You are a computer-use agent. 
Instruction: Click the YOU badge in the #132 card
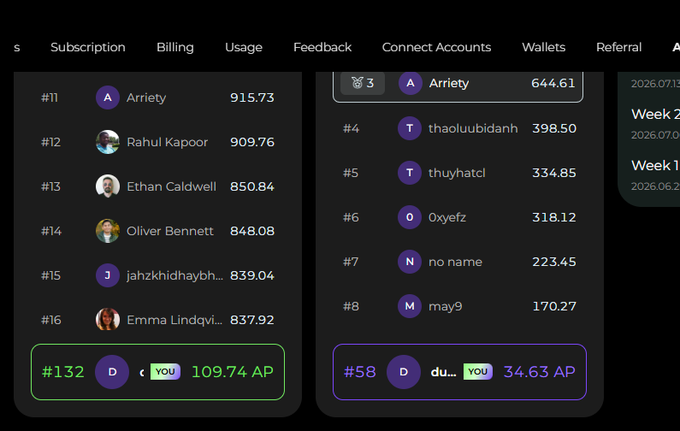[x=165, y=372]
